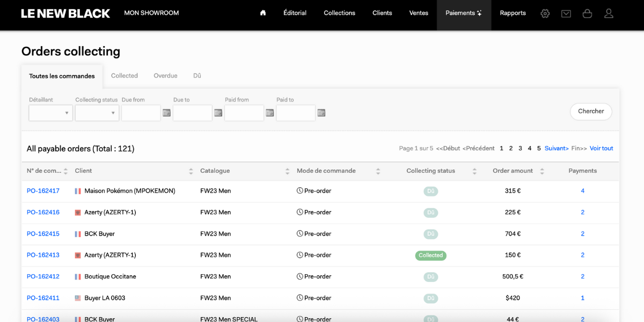Sort the Client column

191,171
